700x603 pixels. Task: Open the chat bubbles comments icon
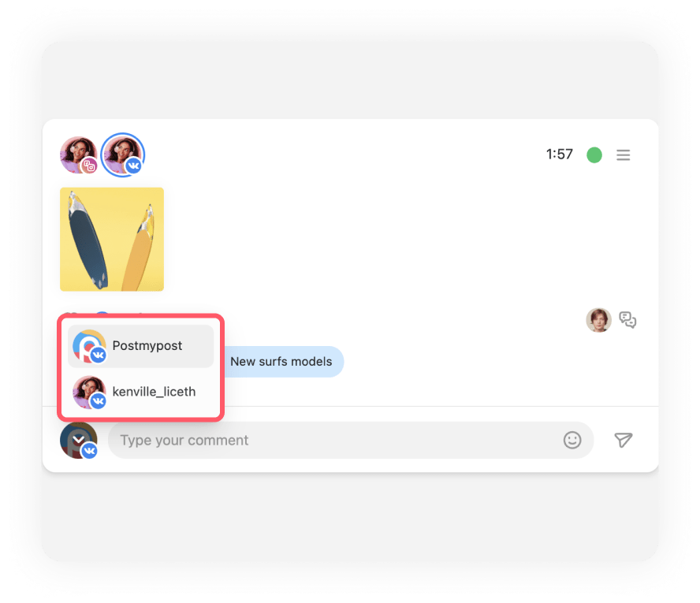[x=627, y=320]
